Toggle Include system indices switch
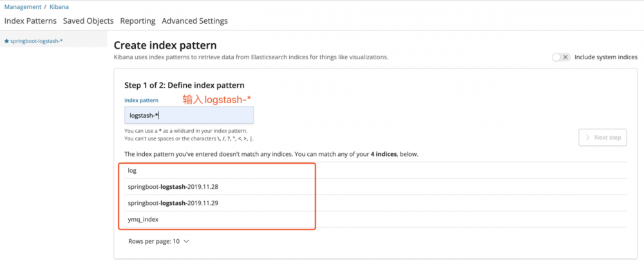The width and height of the screenshot is (644, 261). tap(561, 57)
